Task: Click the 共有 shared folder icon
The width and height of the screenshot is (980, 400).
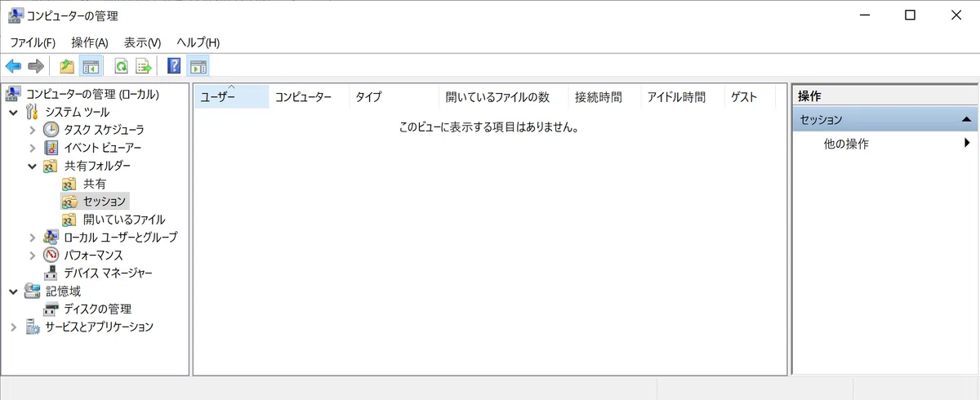Action: coord(69,184)
